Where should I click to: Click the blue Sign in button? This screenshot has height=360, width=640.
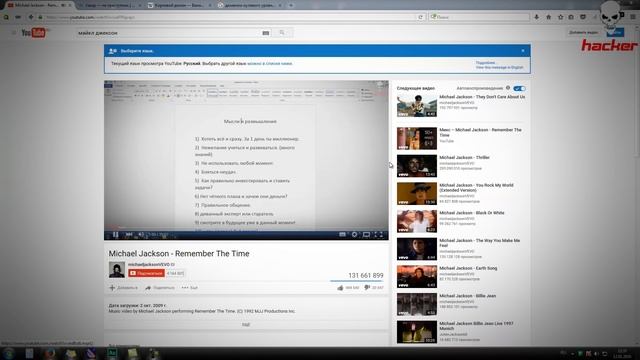615,32
